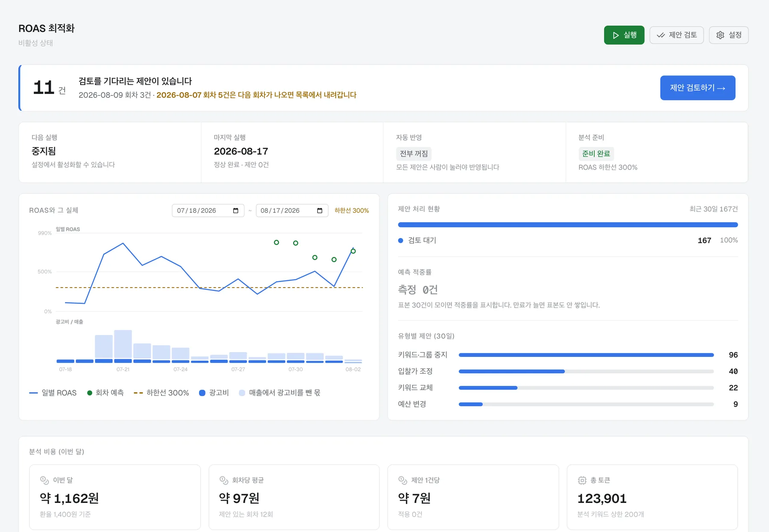Click coins icon on 회차당 평균 card
Screen dimensions: 769x532
pos(224,480)
